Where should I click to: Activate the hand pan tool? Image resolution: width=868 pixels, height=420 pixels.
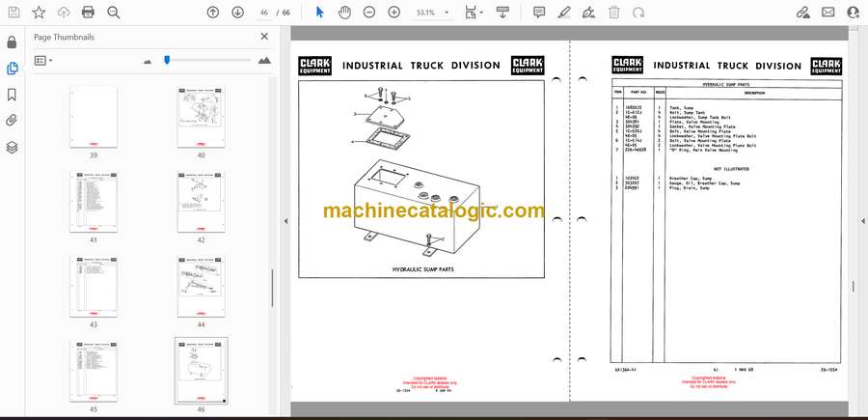[x=345, y=13]
